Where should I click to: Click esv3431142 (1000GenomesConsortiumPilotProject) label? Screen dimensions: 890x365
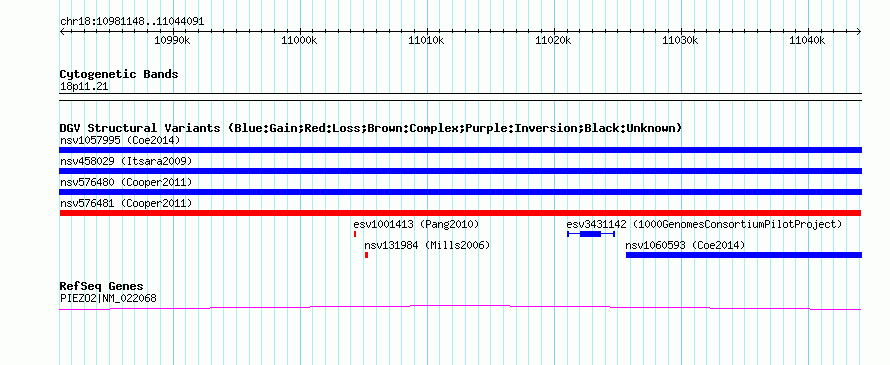(704, 224)
